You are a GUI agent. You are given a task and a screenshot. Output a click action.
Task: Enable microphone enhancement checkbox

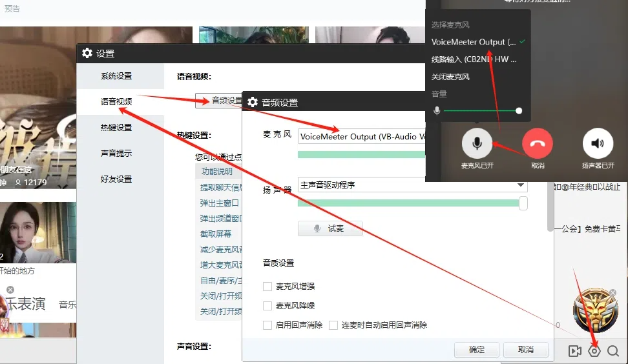tap(267, 287)
